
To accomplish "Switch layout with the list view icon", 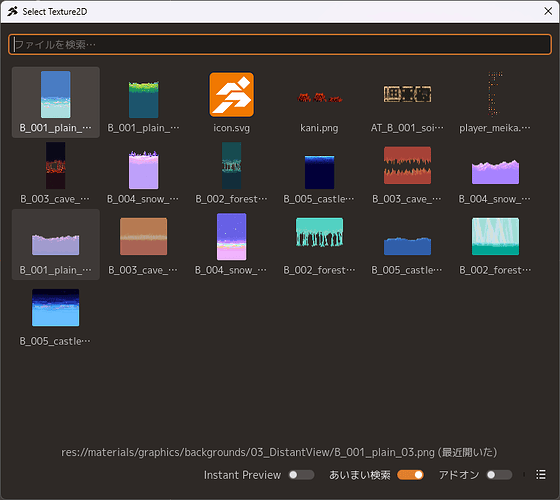I will click(540, 475).
